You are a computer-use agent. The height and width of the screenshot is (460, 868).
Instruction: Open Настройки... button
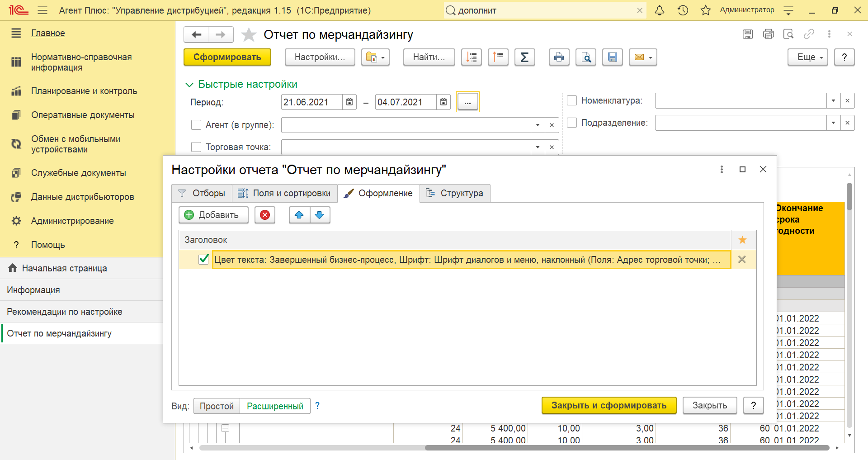pos(320,57)
